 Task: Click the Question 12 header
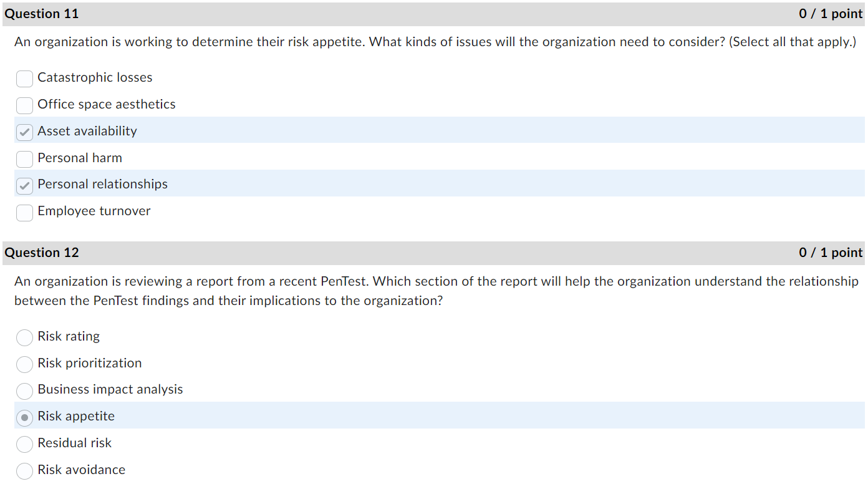point(41,253)
